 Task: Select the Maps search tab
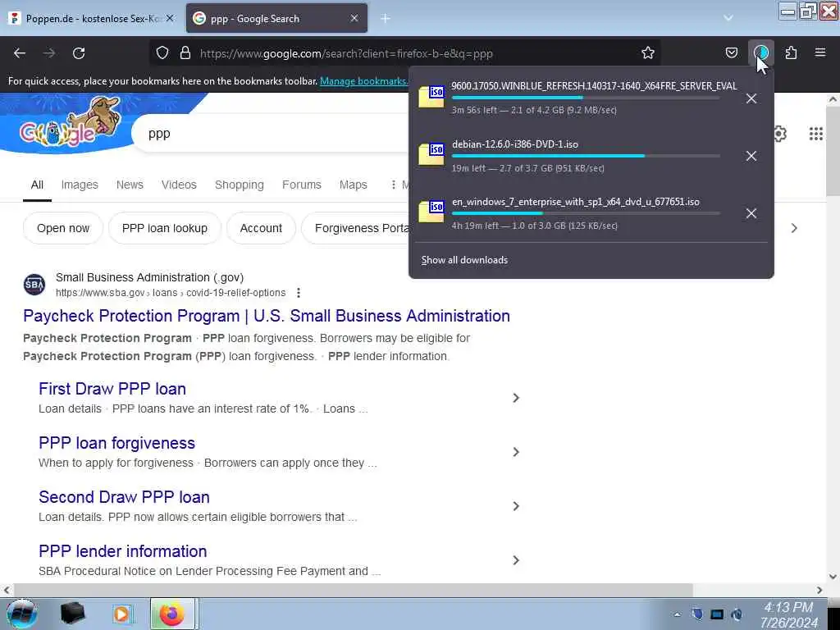(353, 185)
